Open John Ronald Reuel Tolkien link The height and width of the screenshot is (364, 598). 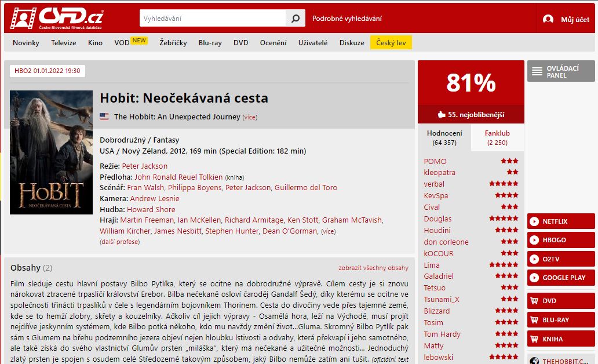tap(178, 177)
